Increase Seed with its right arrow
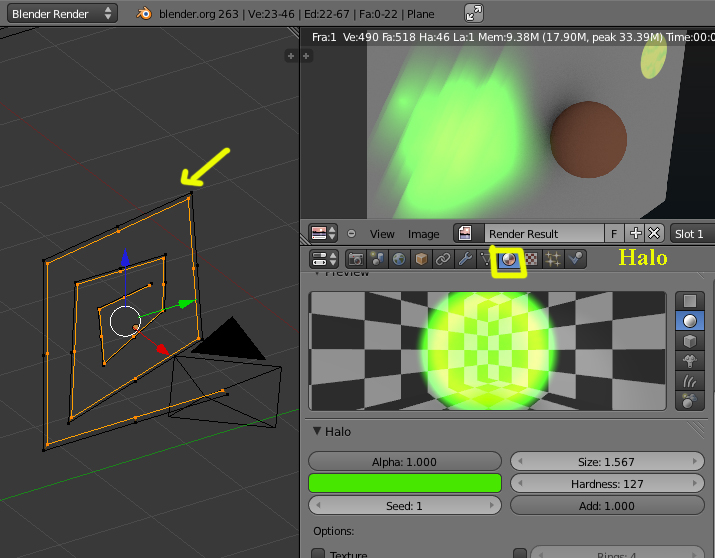 coord(492,505)
